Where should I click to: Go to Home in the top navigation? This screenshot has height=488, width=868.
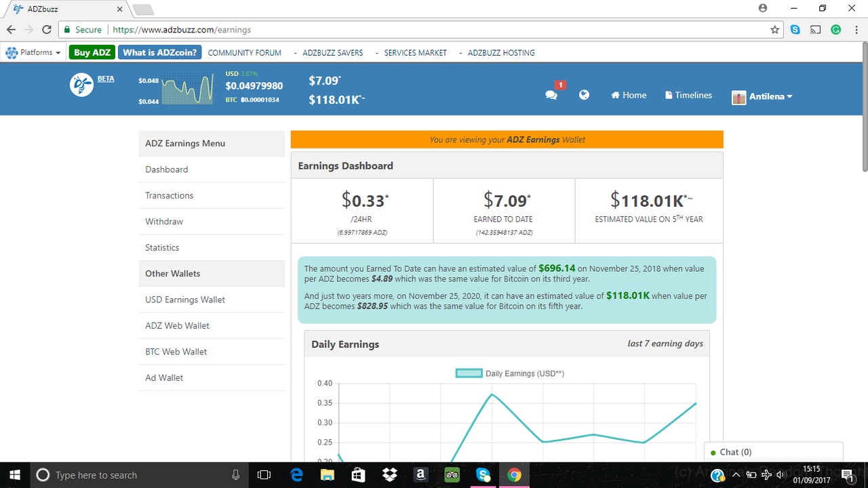[x=629, y=96]
